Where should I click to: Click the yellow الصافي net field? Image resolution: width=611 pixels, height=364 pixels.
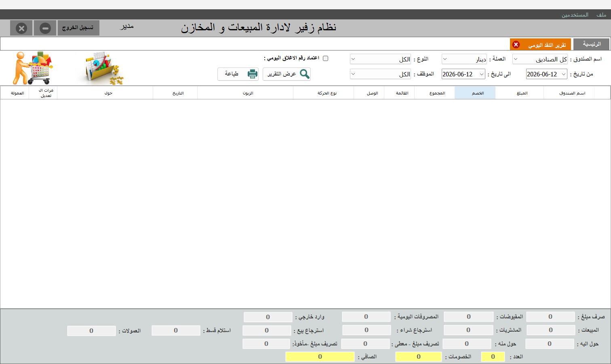[320, 357]
